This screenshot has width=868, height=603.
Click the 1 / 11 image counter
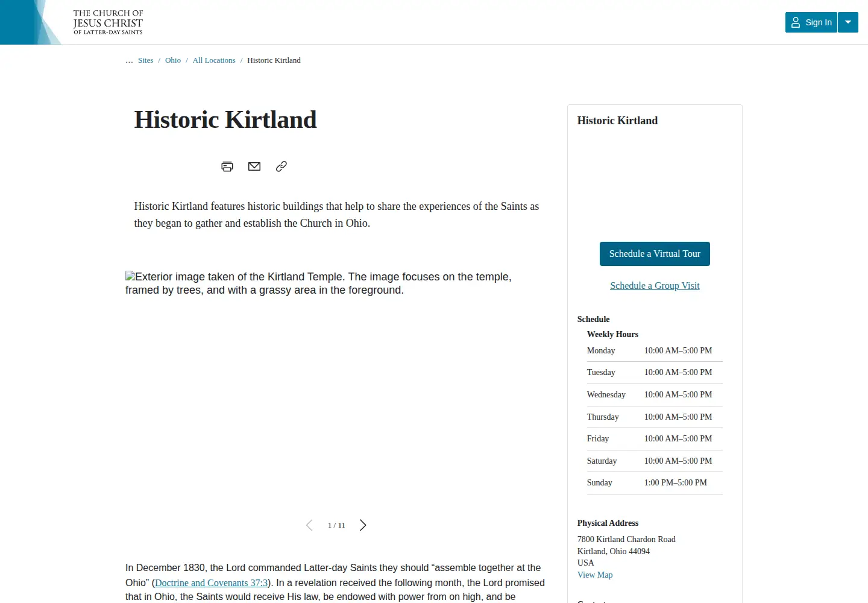(x=336, y=525)
